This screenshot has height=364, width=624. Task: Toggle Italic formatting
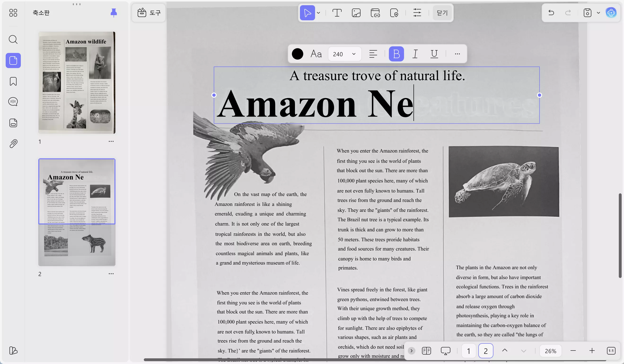coord(415,54)
